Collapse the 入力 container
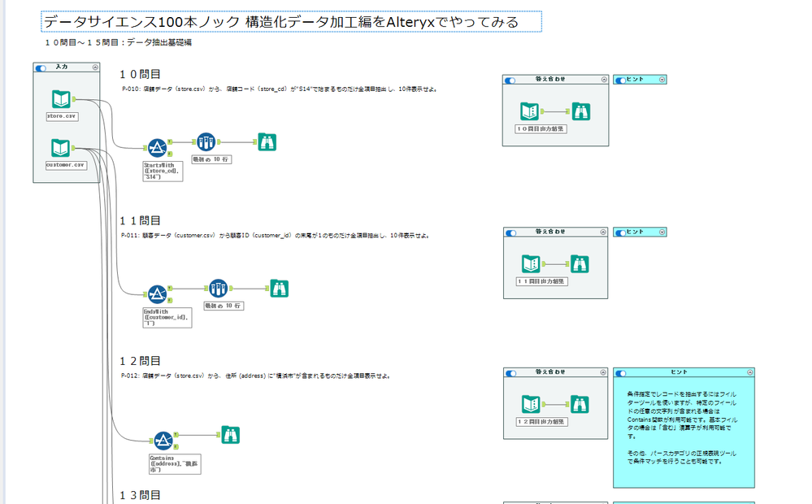The height and width of the screenshot is (504, 812). point(95,67)
